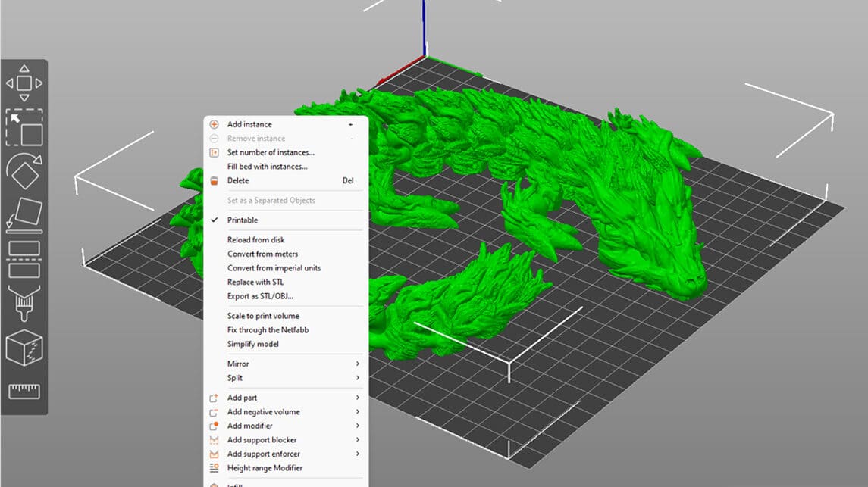868x487 pixels.
Task: Expand the Mirror submenu
Action: (x=286, y=364)
